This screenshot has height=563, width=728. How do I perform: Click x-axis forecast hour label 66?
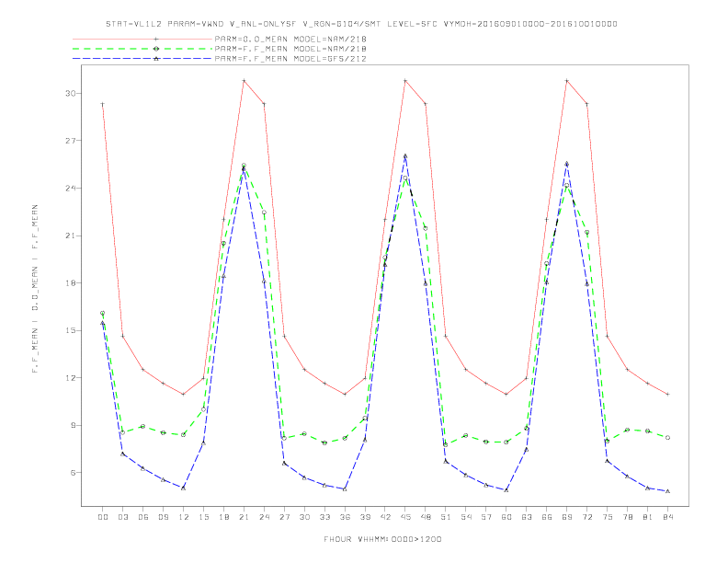pos(547,517)
